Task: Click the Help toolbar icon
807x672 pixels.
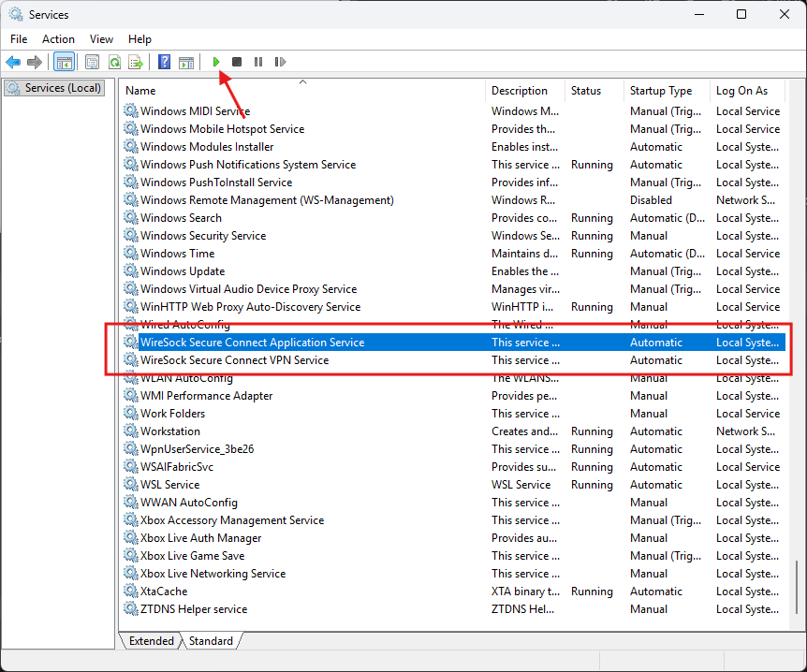Action: [163, 62]
